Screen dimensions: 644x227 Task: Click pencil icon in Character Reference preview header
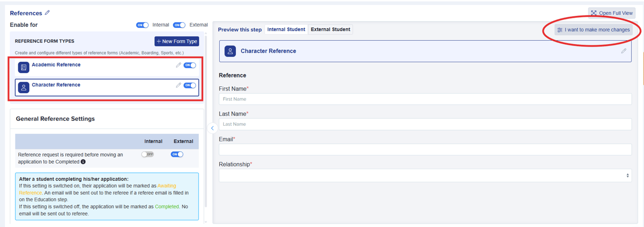tap(624, 51)
